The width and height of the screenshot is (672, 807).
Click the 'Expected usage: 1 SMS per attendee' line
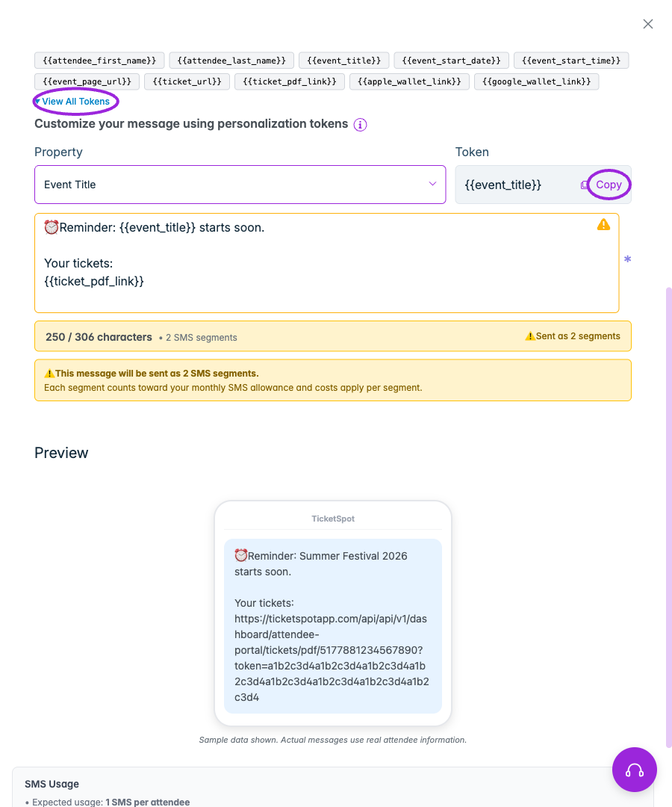coord(108,802)
